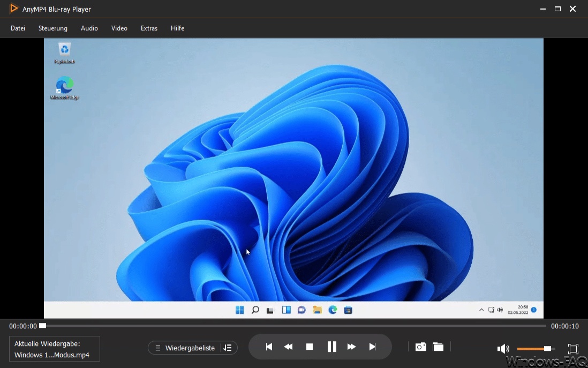
Task: Expand hidden tray icons chevron in video
Action: [x=481, y=310]
